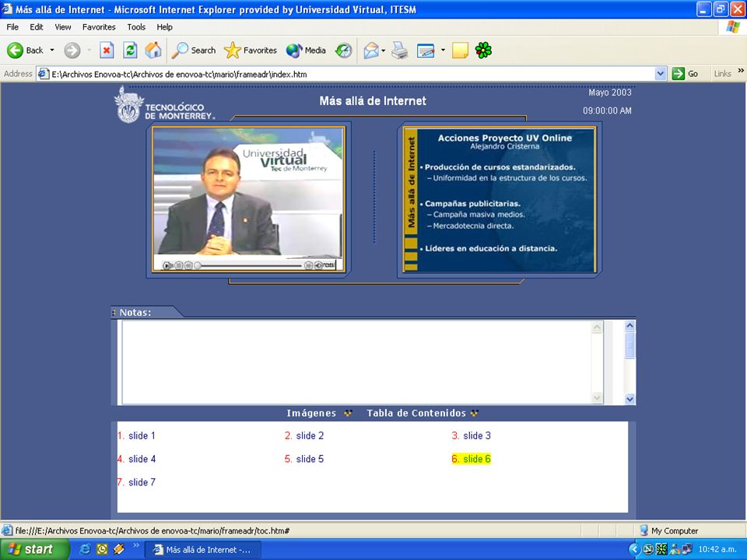Open the Search magnifier toolbar button
Screen dimensions: 747x560
click(x=194, y=50)
